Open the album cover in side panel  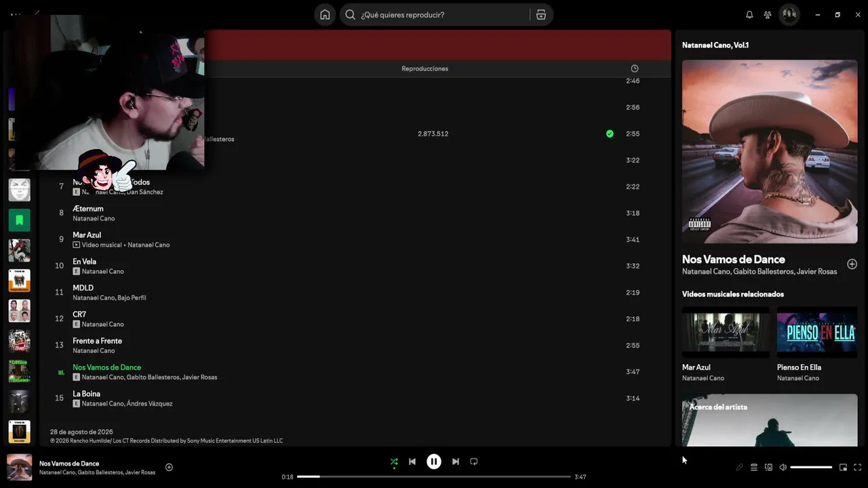770,152
